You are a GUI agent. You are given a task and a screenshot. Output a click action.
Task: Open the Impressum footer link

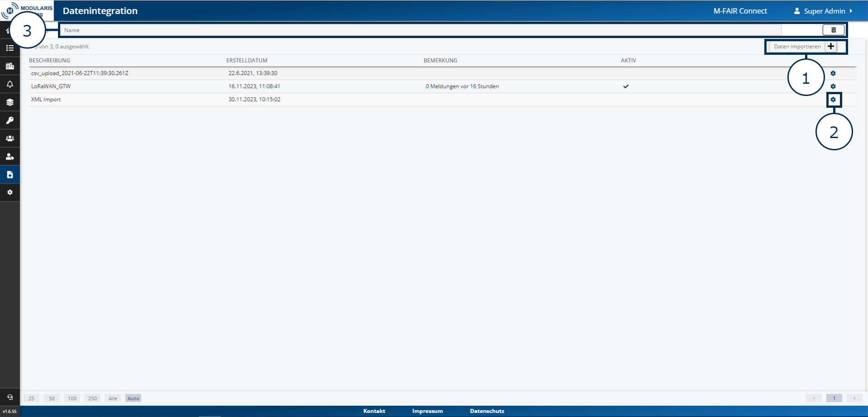tap(427, 411)
